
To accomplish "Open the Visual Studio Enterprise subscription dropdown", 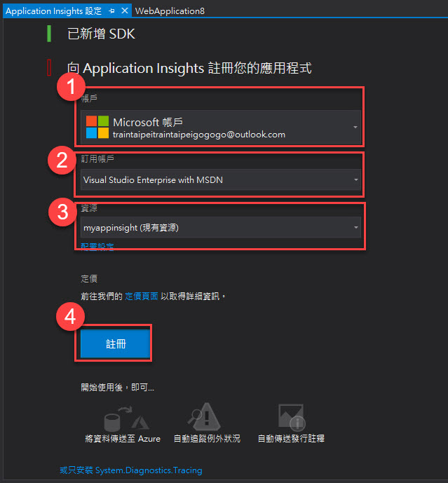I will pos(220,179).
